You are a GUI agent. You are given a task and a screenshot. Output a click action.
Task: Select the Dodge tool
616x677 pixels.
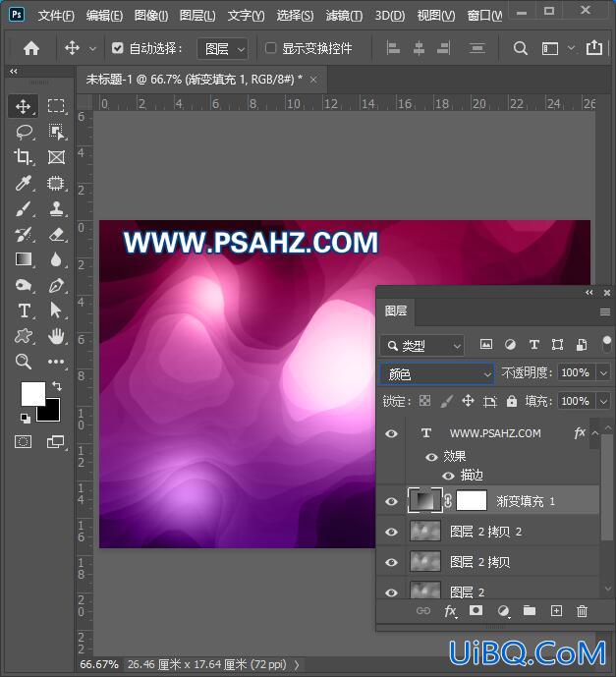[x=23, y=285]
